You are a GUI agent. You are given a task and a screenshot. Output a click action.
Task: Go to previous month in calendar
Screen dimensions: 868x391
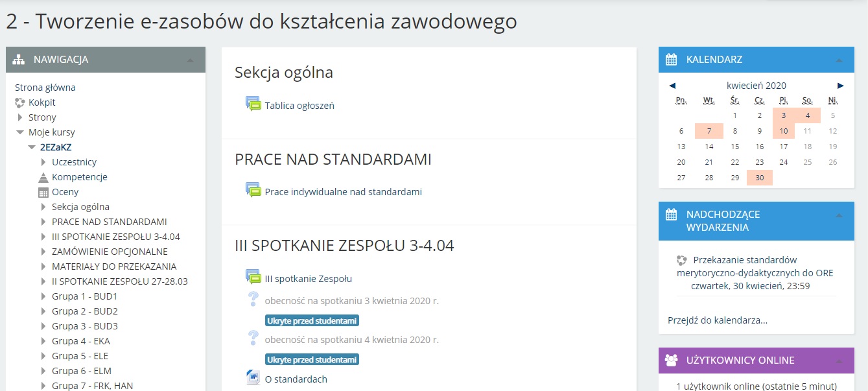tap(672, 86)
